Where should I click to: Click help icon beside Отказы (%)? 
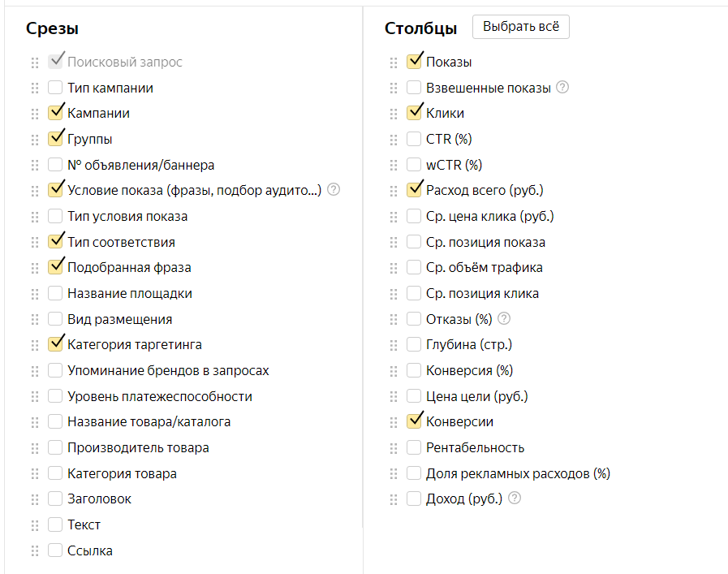point(505,318)
